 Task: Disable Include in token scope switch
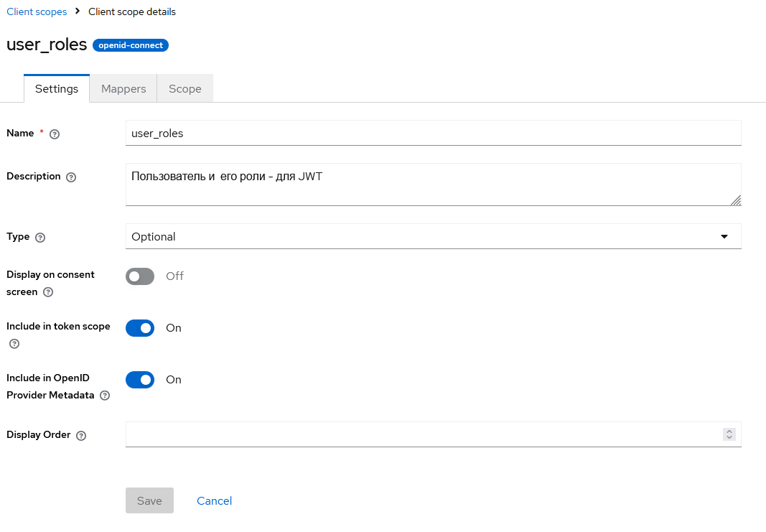140,328
